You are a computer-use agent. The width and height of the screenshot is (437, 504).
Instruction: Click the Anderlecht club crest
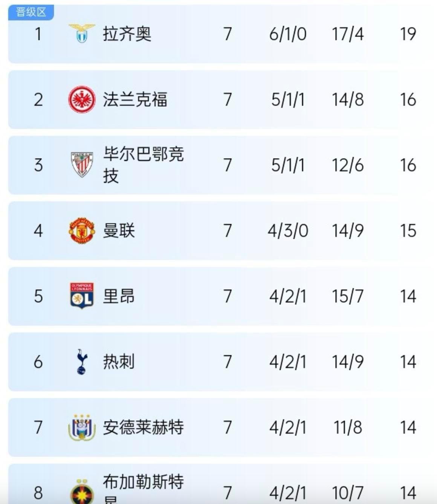(x=82, y=428)
